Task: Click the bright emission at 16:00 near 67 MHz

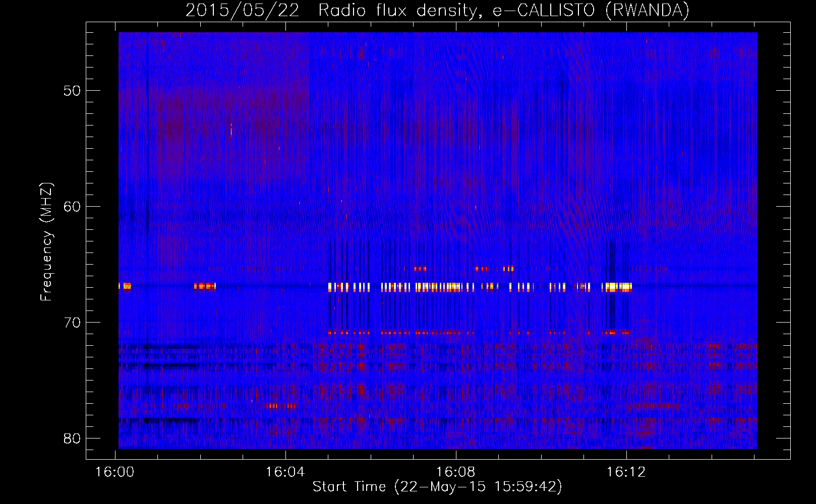Action: click(125, 286)
